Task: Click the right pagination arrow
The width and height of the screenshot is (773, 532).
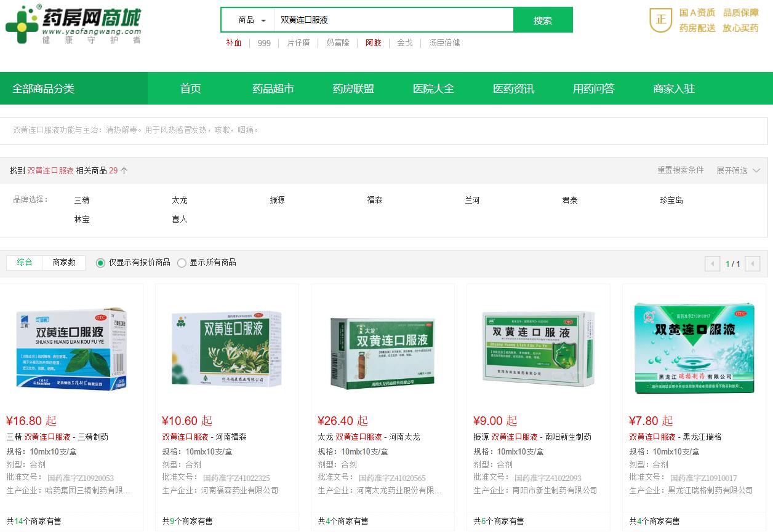Action: [x=752, y=263]
